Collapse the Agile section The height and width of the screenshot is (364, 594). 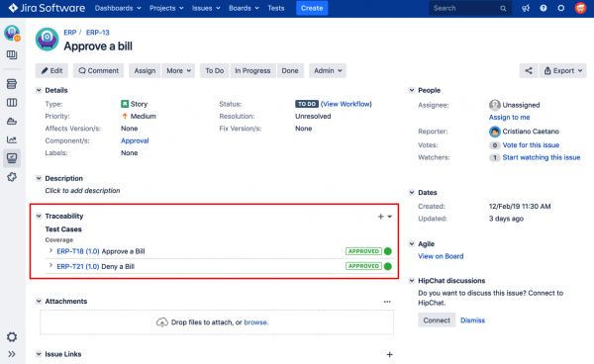[x=412, y=243]
